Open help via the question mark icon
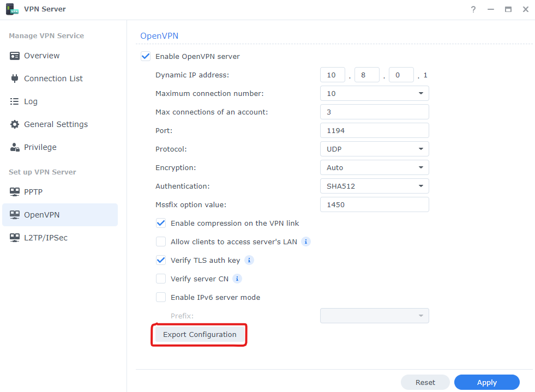 pyautogui.click(x=473, y=9)
